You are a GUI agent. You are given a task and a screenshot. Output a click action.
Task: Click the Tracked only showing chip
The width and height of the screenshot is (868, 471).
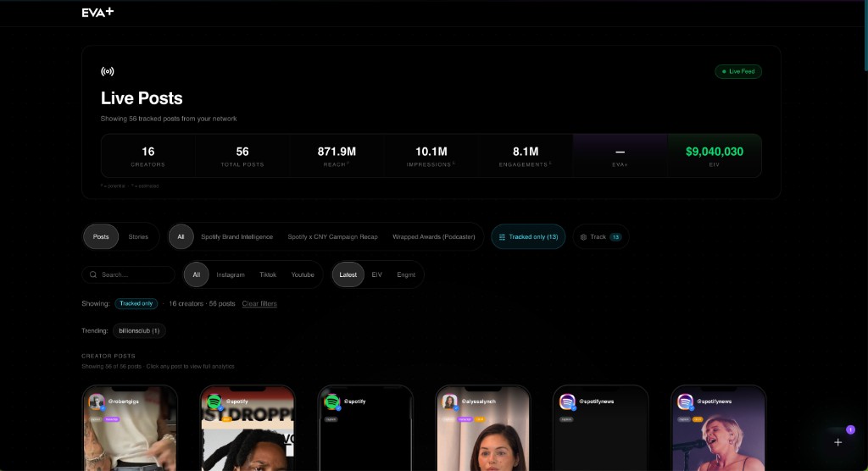(x=136, y=303)
